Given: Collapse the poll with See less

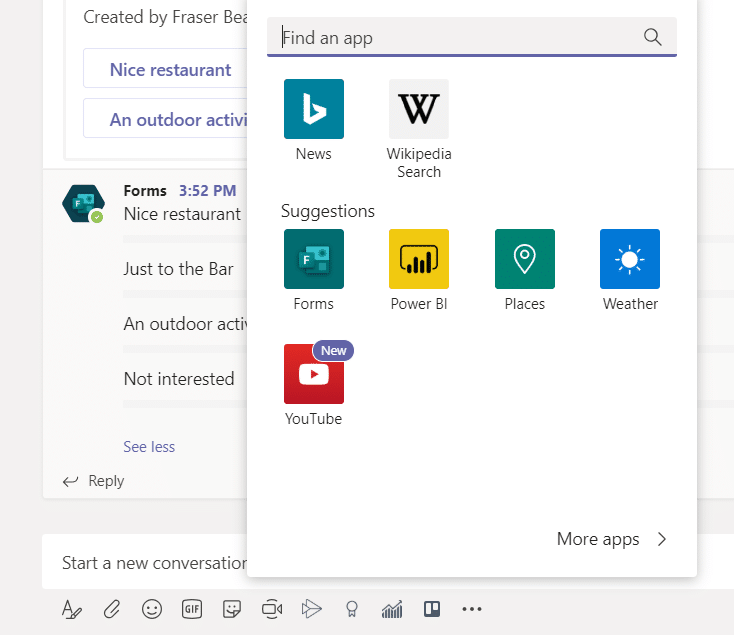Looking at the screenshot, I should [x=149, y=447].
